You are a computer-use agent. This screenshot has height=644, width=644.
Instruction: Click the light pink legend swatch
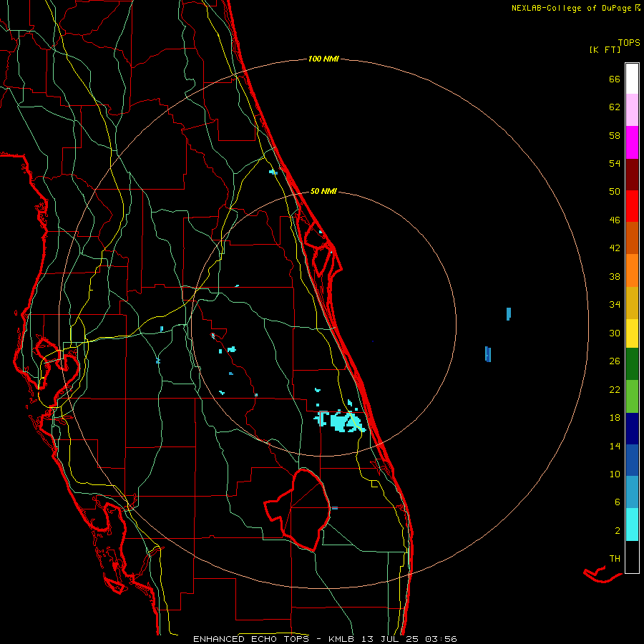[632, 110]
